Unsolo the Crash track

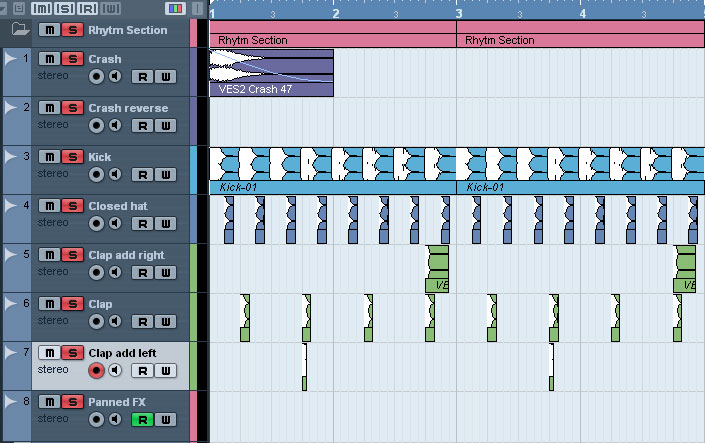[70, 60]
